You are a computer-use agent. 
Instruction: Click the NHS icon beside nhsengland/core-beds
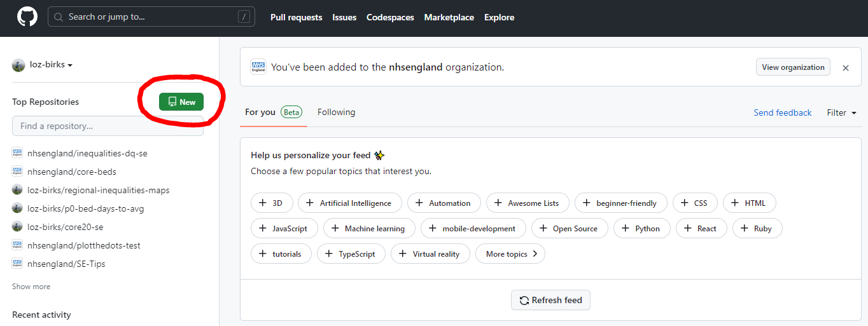pos(17,172)
